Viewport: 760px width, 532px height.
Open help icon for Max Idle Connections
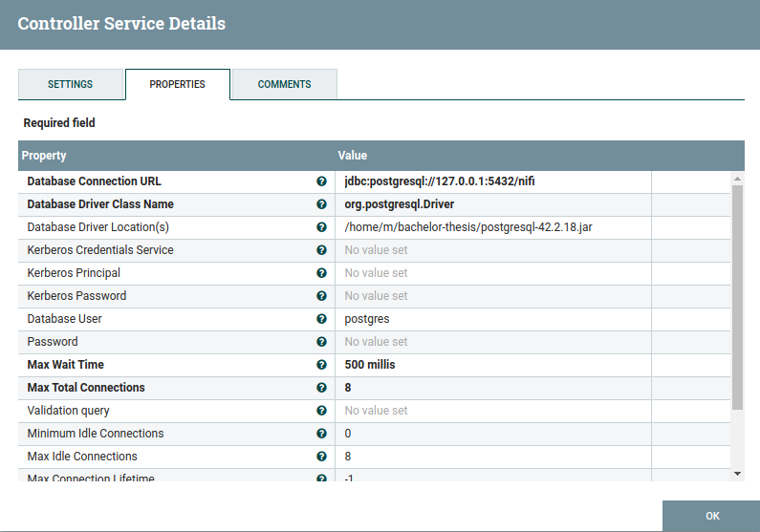click(321, 456)
